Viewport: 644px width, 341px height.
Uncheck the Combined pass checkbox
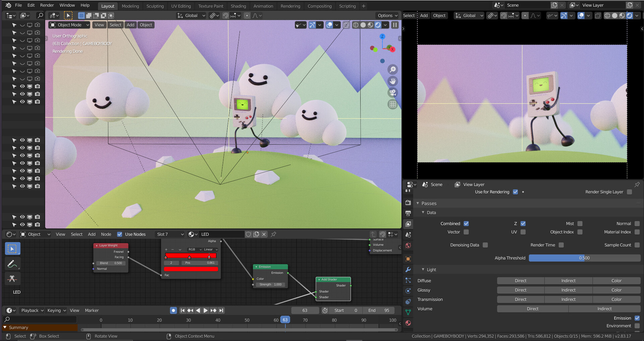[466, 223]
